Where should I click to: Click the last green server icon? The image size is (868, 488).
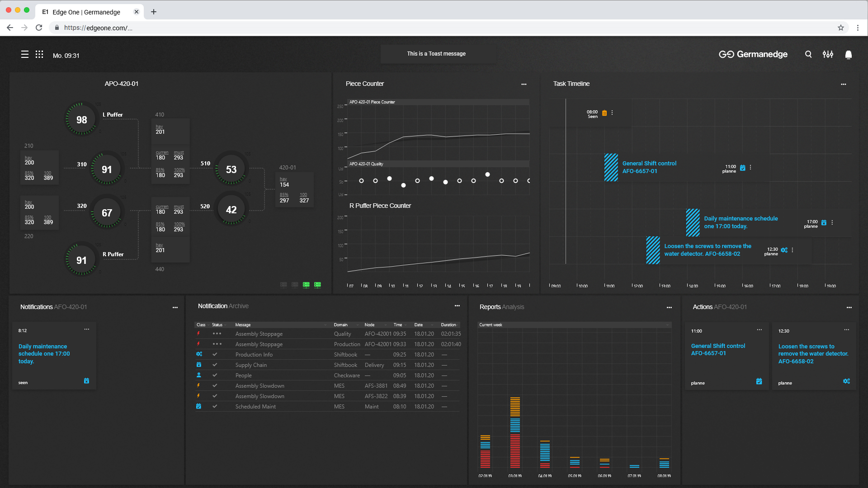tap(317, 285)
